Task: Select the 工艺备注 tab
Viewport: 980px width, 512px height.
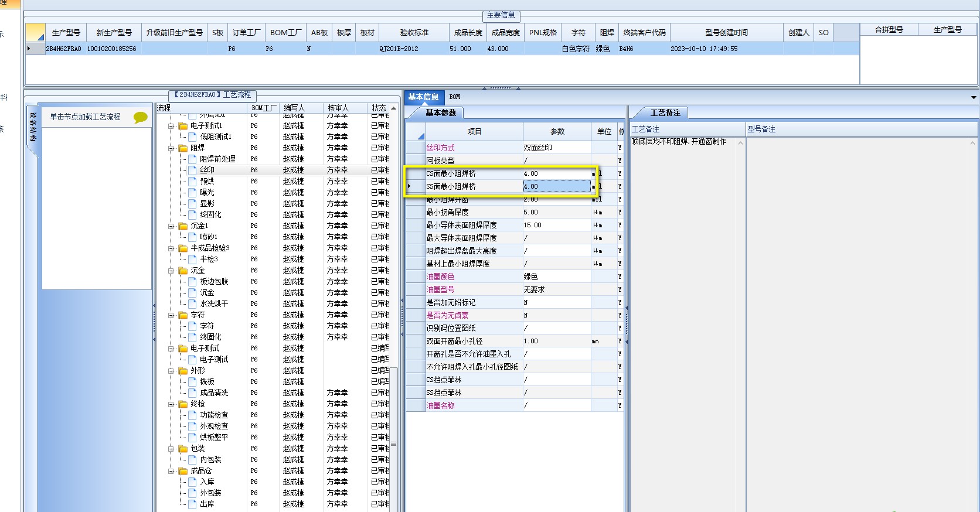Action: (x=665, y=112)
